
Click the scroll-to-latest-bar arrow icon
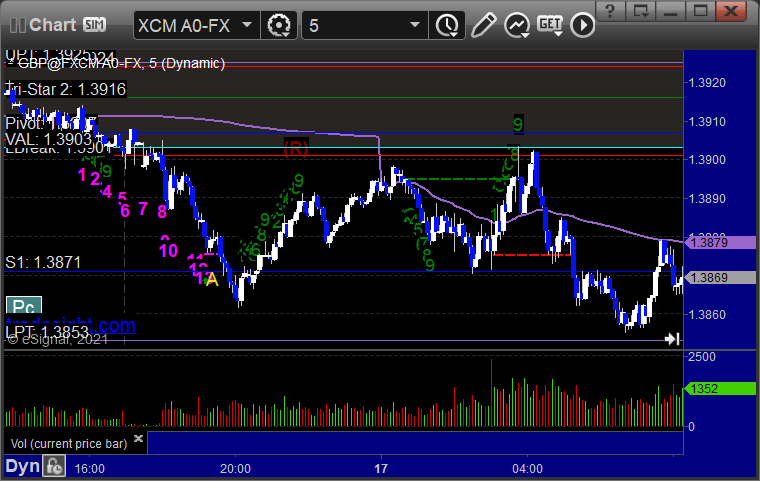(672, 338)
